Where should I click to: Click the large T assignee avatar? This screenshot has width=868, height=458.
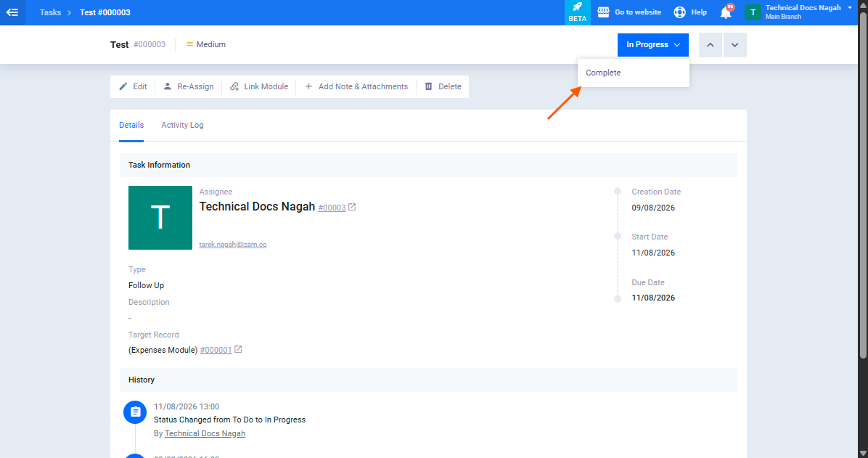(160, 218)
